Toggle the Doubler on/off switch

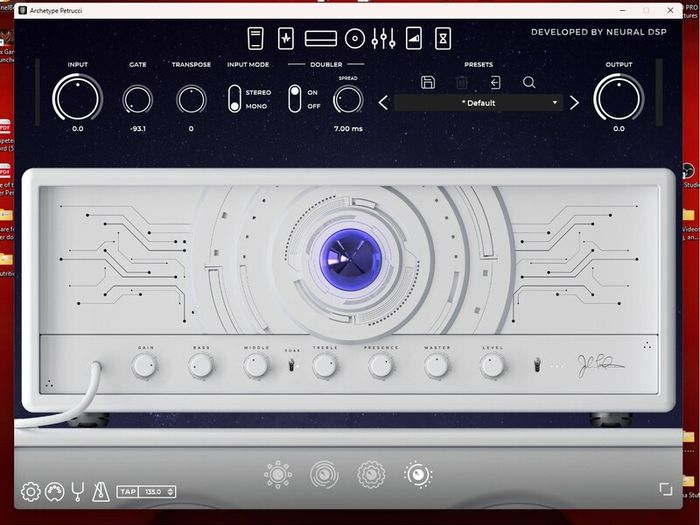tap(295, 99)
